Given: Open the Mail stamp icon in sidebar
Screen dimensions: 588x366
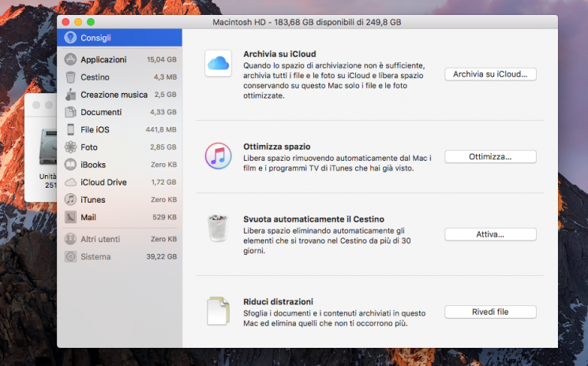Looking at the screenshot, I should pyautogui.click(x=71, y=217).
